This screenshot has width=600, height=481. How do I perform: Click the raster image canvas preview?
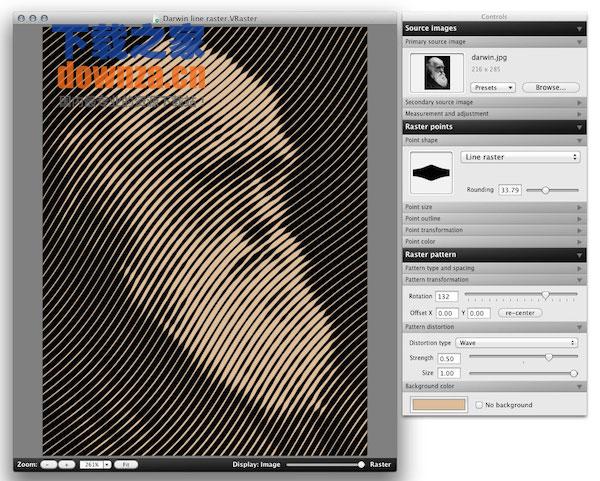click(x=205, y=241)
